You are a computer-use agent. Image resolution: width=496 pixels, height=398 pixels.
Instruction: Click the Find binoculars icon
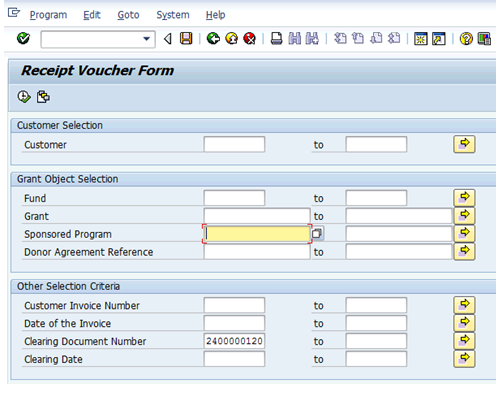pyautogui.click(x=295, y=39)
